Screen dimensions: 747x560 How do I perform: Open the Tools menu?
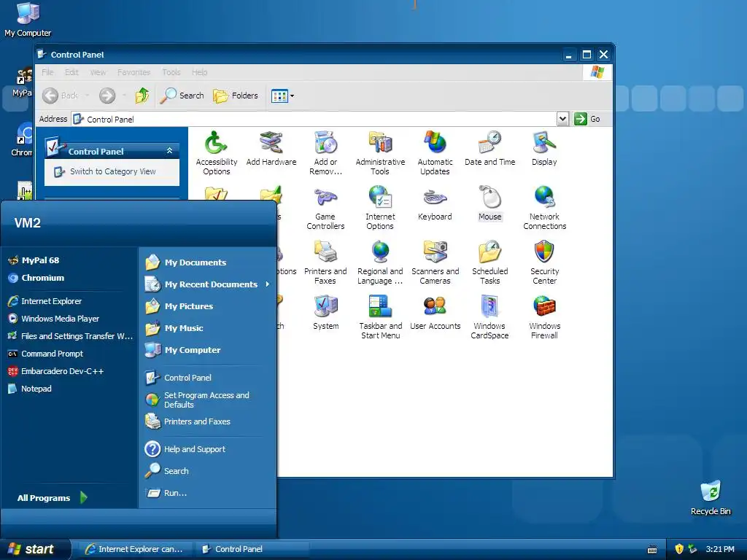[171, 72]
